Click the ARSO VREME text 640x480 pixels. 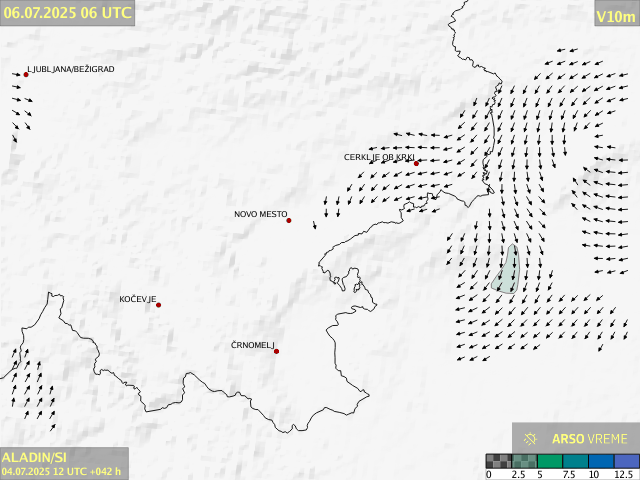click(x=589, y=439)
